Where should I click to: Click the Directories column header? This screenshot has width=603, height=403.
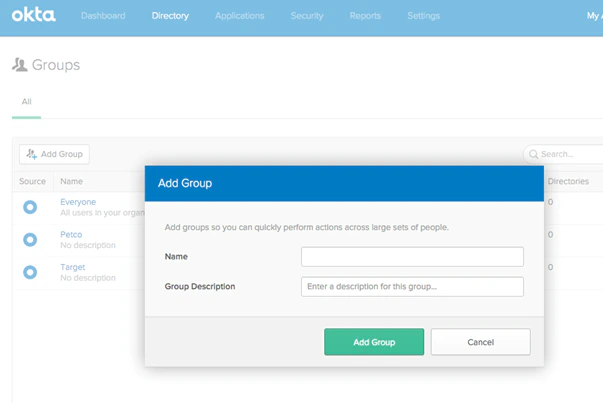coord(568,181)
